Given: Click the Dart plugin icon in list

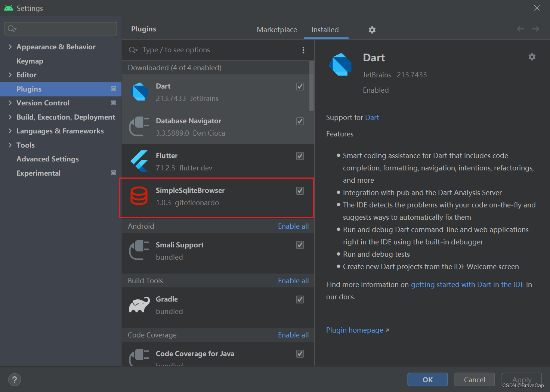Looking at the screenshot, I should [139, 92].
